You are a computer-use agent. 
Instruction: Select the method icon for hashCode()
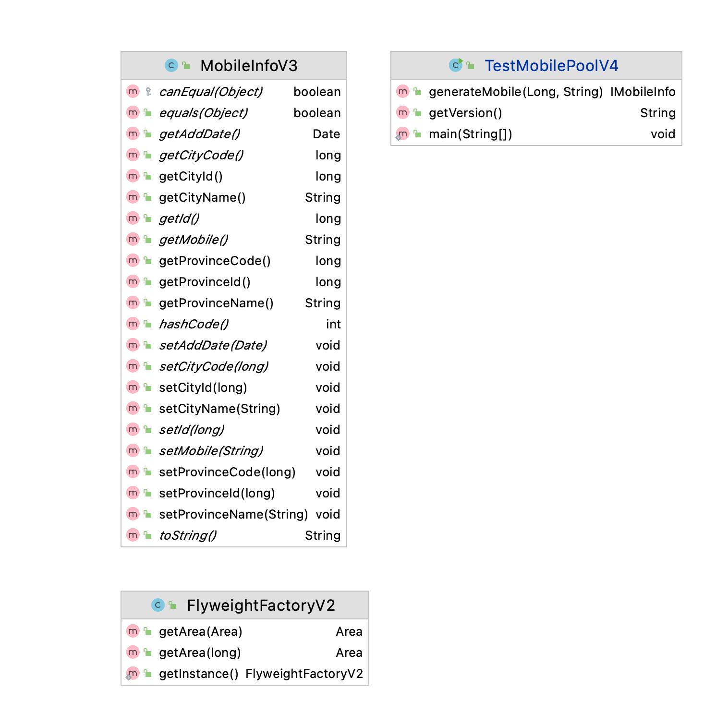click(133, 324)
